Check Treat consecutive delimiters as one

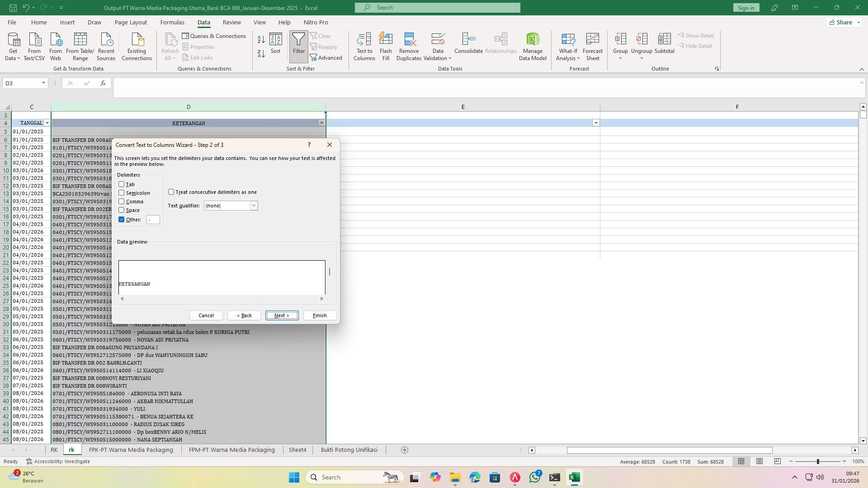(171, 192)
